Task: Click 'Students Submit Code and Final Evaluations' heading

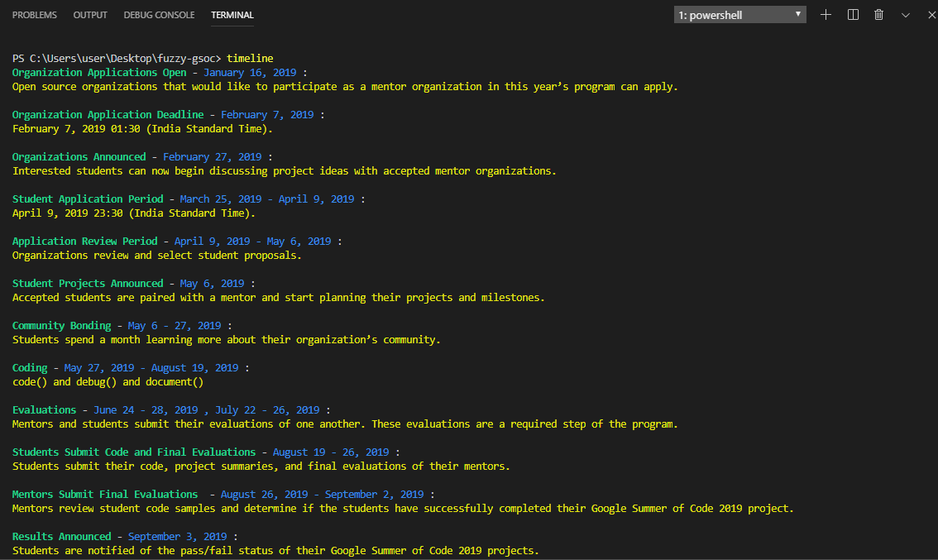Action: click(134, 452)
